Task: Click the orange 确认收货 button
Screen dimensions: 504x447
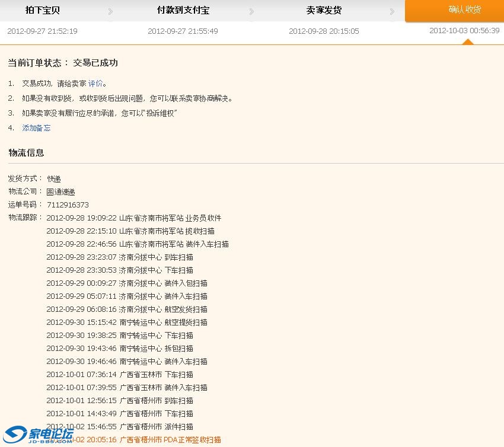Action: click(464, 10)
